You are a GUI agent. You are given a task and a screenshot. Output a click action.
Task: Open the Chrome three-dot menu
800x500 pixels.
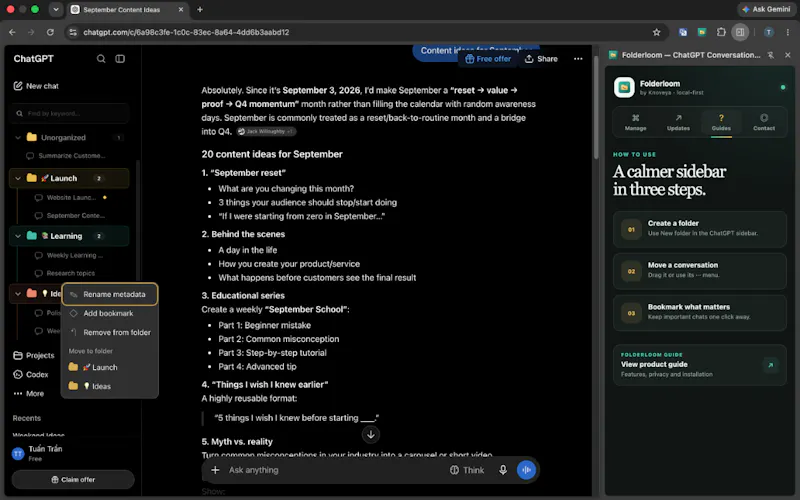(x=788, y=32)
